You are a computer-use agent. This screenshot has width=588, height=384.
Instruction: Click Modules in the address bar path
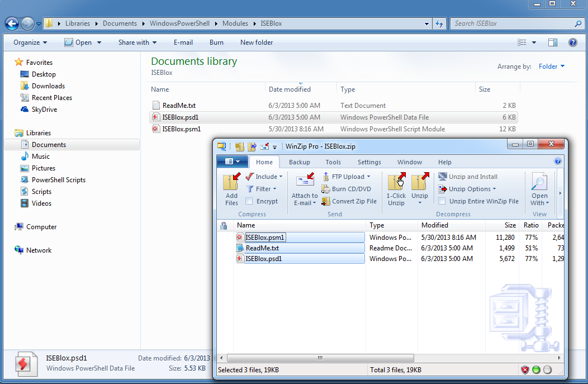tap(235, 23)
